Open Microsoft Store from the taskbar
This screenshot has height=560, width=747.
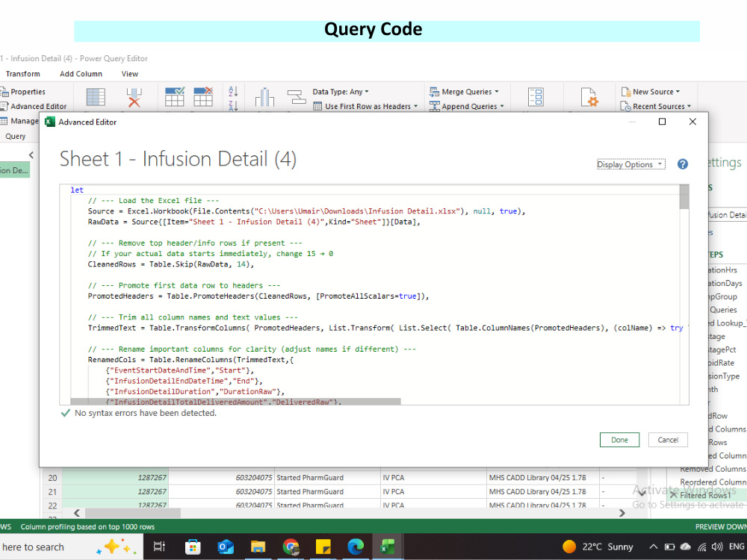193,547
